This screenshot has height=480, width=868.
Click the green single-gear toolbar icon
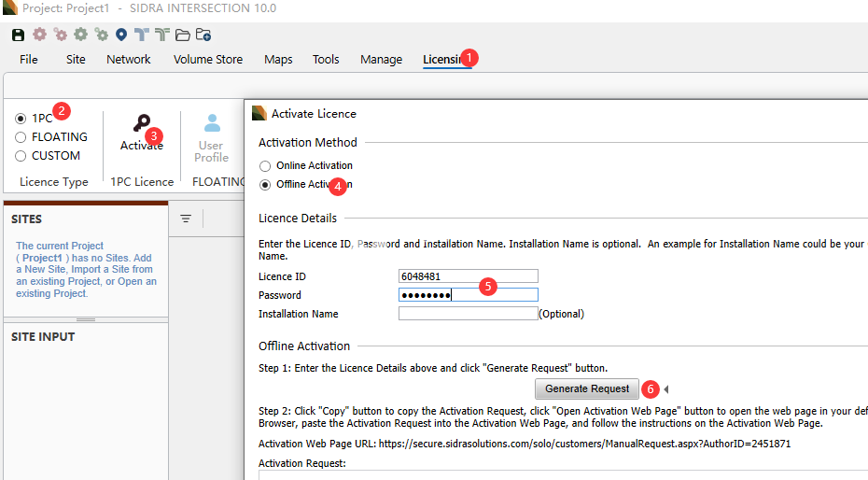pyautogui.click(x=80, y=35)
